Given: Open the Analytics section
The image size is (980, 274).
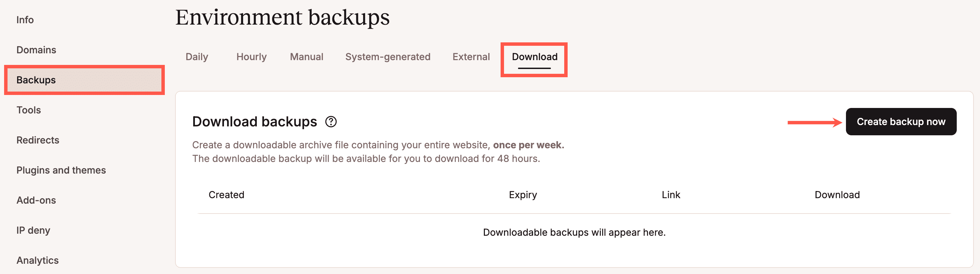Looking at the screenshot, I should click(x=37, y=260).
